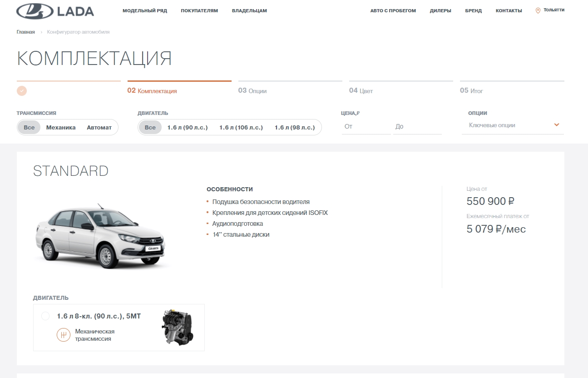Click the STANDARD trim heading
The image size is (588, 378).
click(71, 171)
